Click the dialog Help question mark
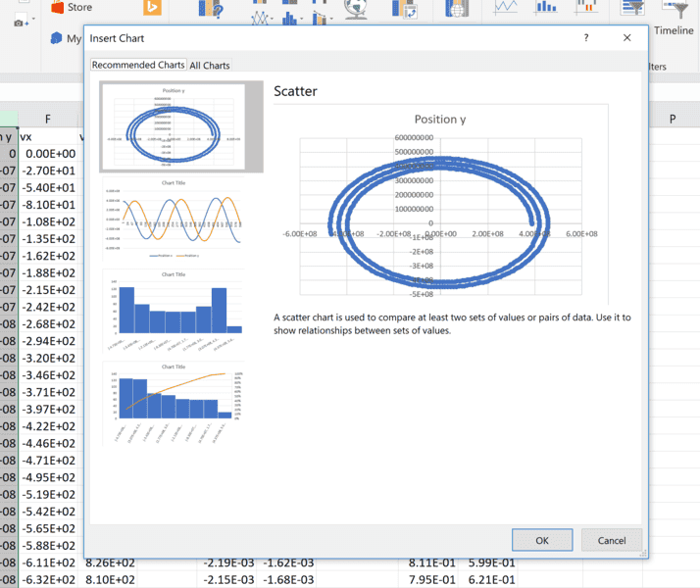The image size is (700, 588). (x=586, y=38)
